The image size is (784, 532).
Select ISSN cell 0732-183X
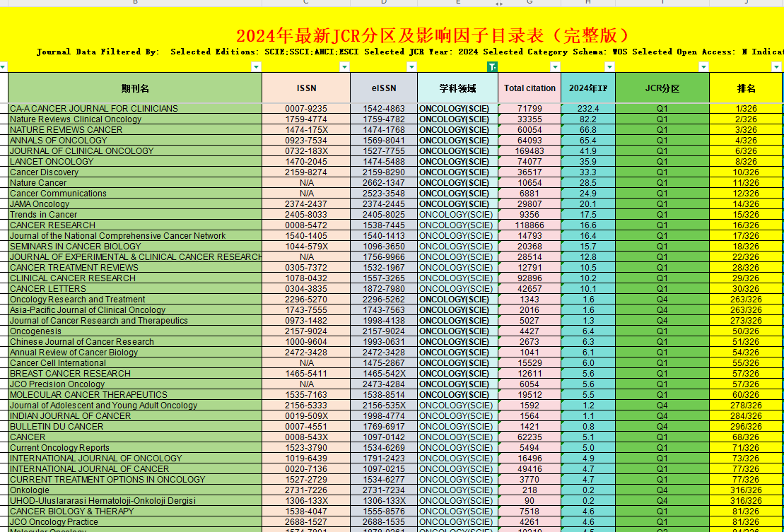point(306,151)
